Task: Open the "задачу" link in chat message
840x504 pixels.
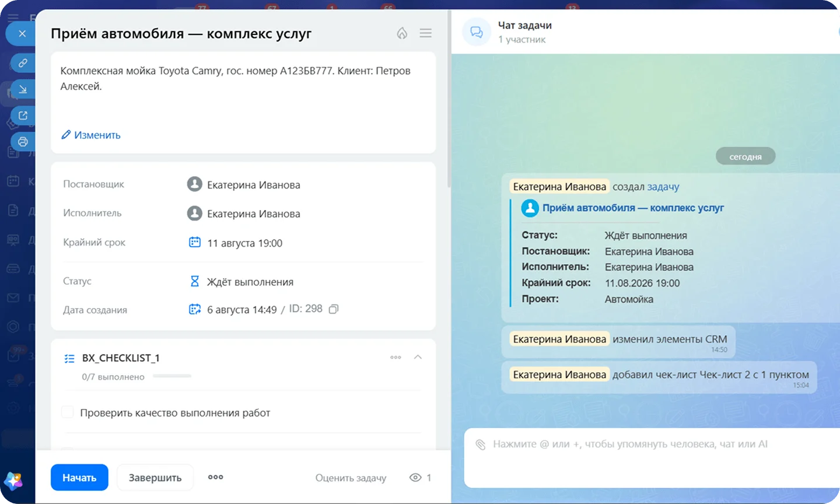Action: coord(663,187)
